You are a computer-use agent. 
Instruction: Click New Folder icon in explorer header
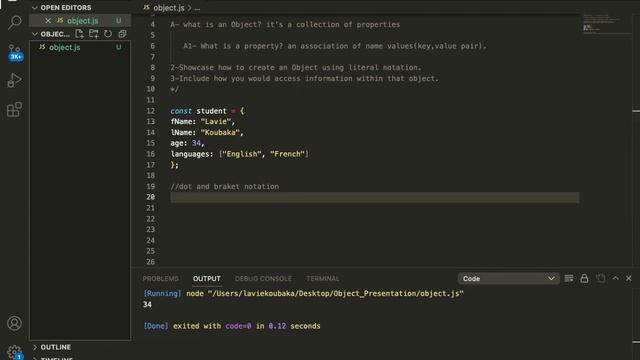point(93,34)
